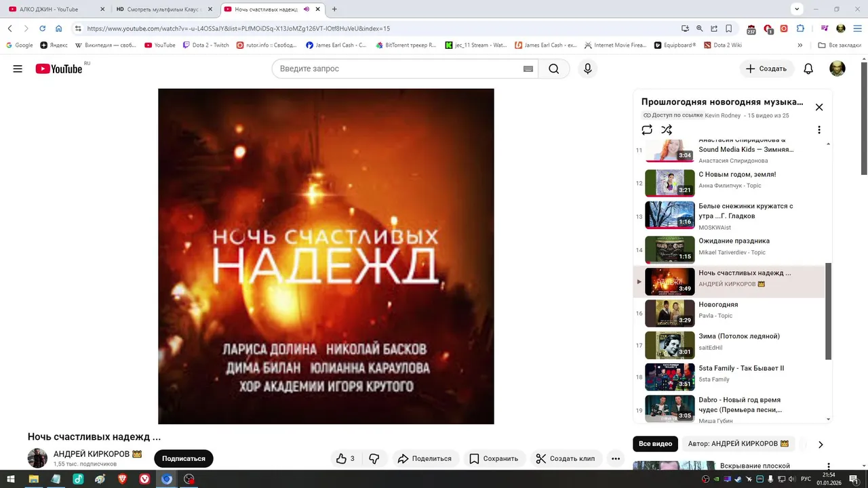
Task: Show more chips with right arrow
Action: 821,445
